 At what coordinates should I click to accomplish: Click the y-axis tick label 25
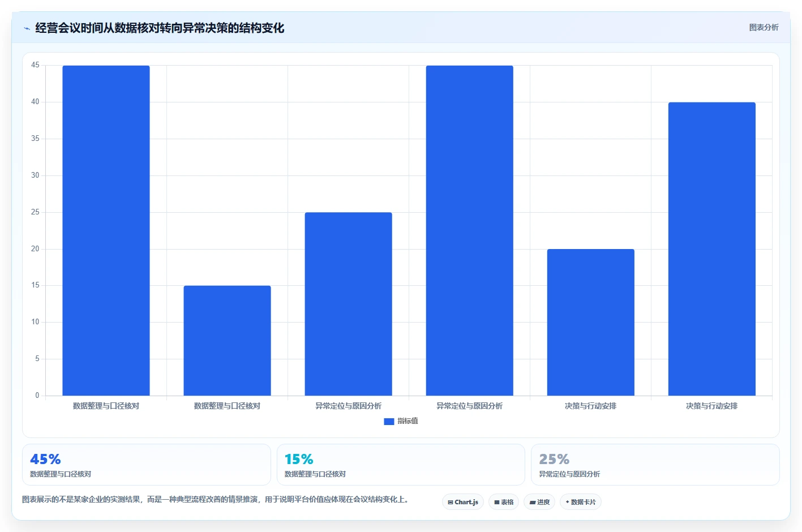(35, 212)
